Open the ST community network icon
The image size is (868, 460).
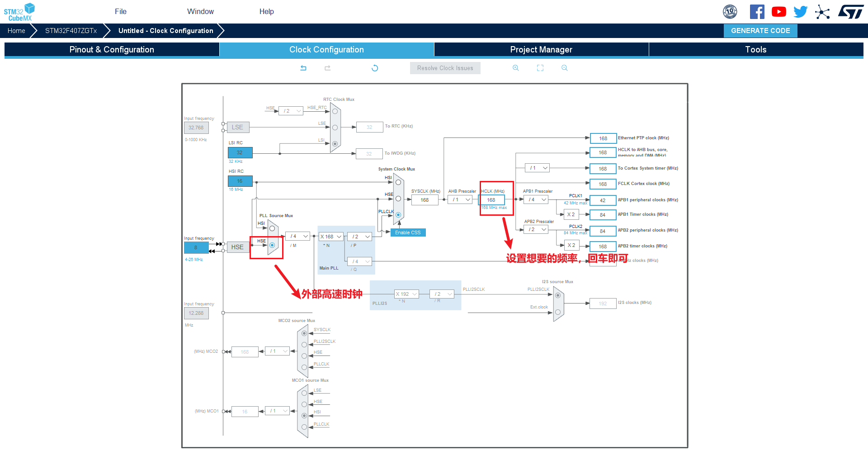822,12
